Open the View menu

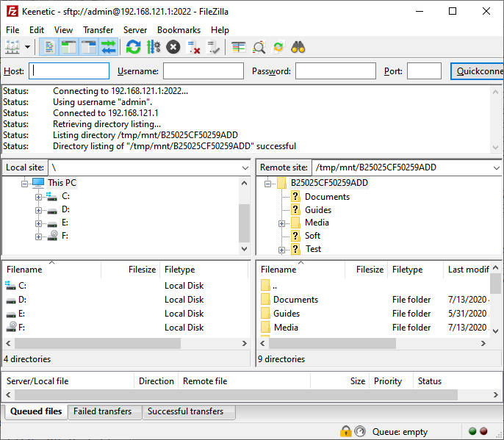pos(63,30)
